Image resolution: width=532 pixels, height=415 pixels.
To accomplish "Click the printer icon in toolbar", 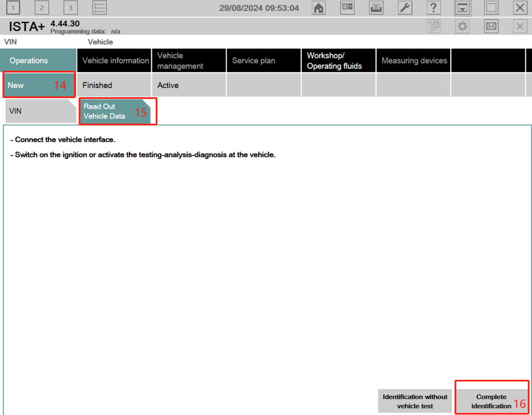I will pyautogui.click(x=376, y=8).
